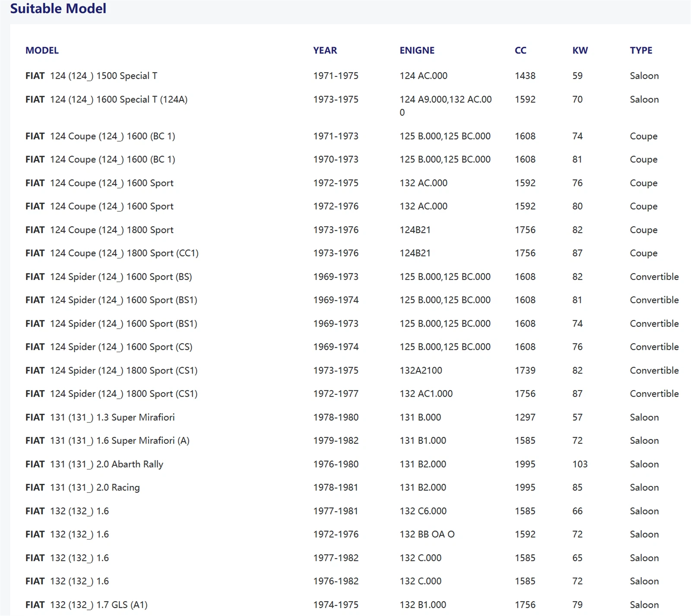
Task: Select 'FIAT 131 (131_) 2.0 Racing' model
Action: coord(82,487)
